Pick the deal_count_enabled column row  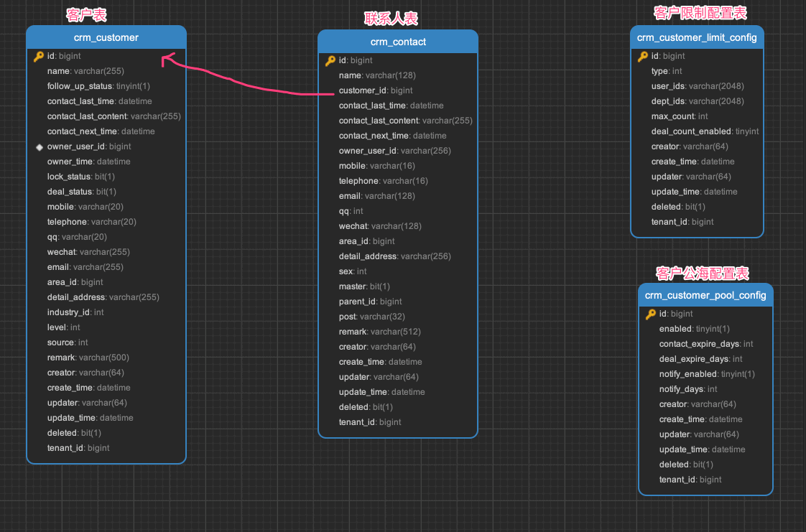pos(691,131)
